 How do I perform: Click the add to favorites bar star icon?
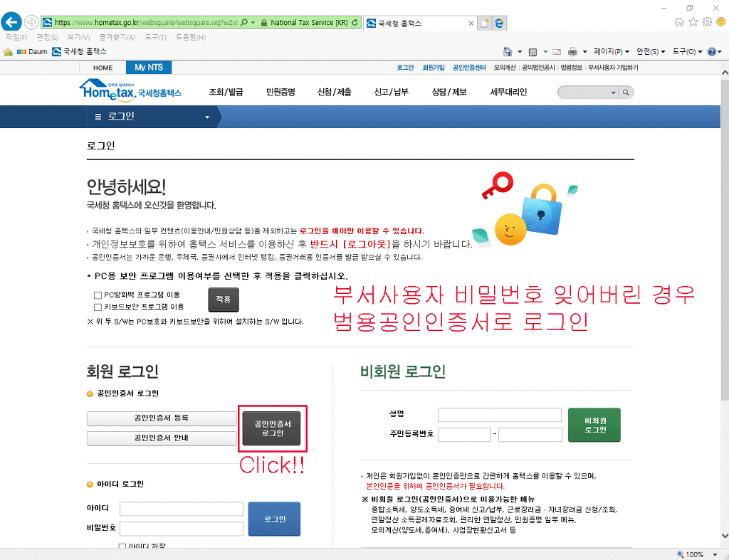click(8, 51)
